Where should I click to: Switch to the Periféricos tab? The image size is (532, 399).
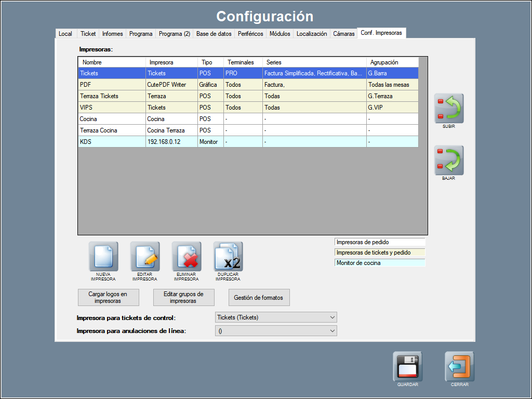pyautogui.click(x=250, y=34)
